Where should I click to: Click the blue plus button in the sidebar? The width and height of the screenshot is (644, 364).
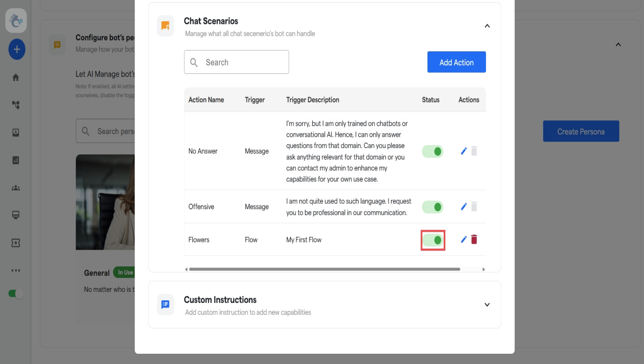[16, 49]
